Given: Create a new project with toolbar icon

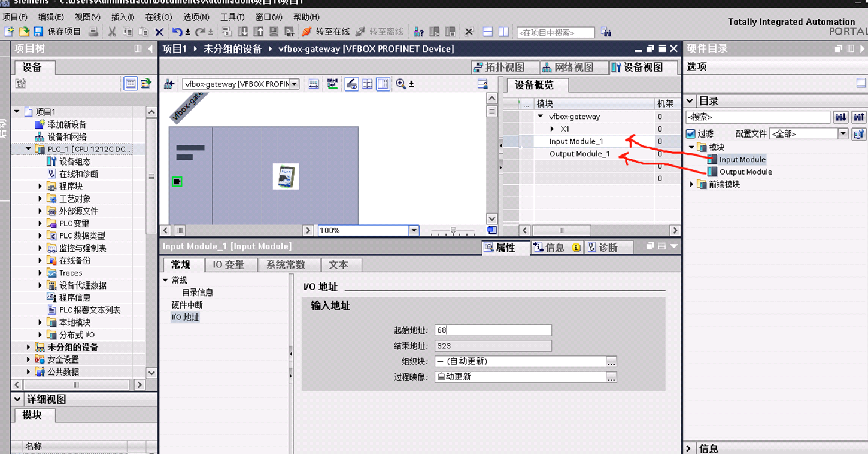Looking at the screenshot, I should [9, 32].
